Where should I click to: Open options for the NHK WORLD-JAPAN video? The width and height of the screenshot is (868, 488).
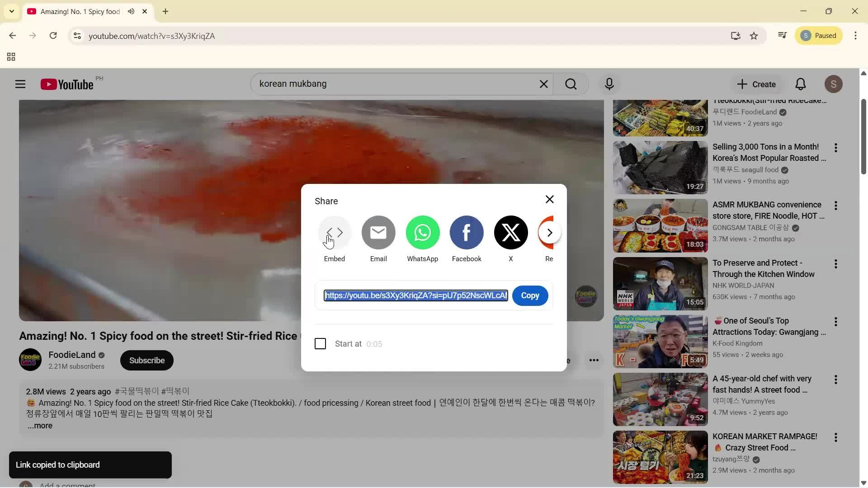[835, 263]
